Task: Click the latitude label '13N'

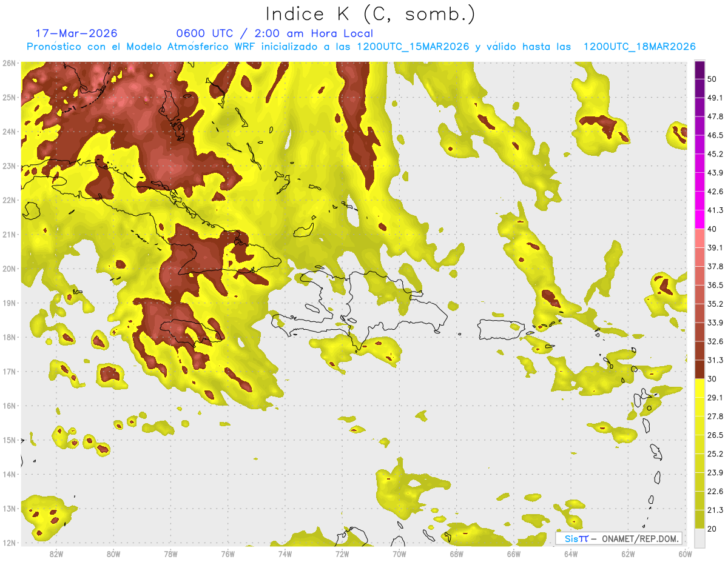Action: point(8,508)
